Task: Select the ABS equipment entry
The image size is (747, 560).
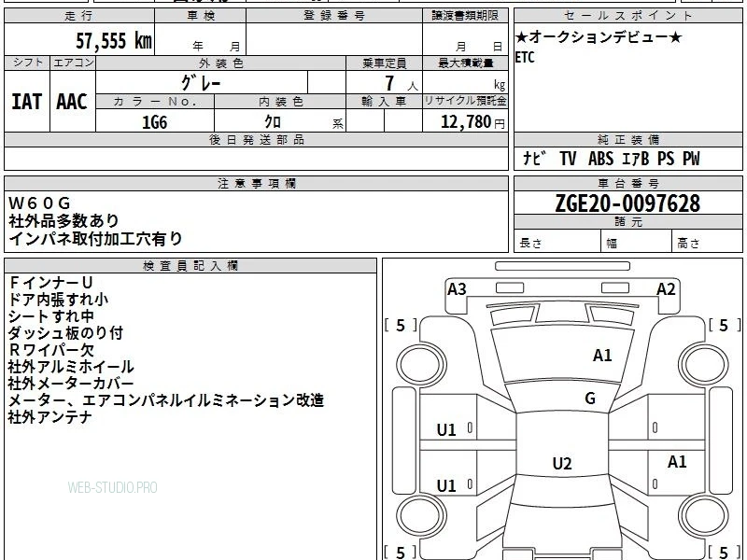Action: (x=600, y=158)
